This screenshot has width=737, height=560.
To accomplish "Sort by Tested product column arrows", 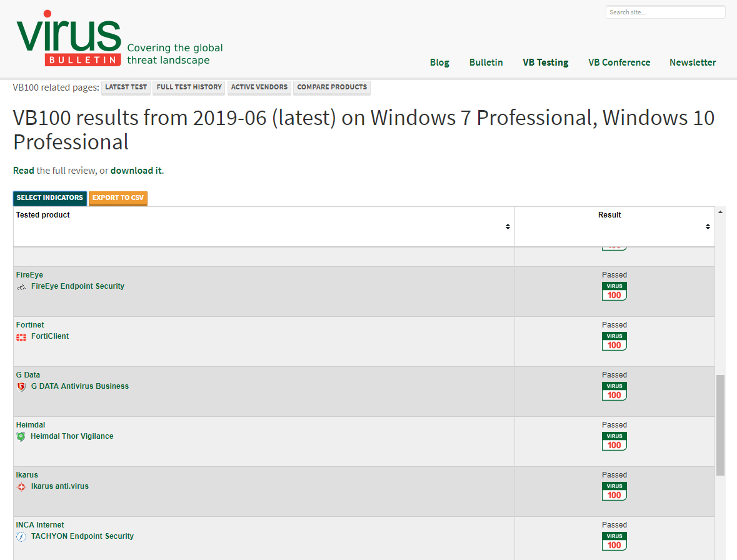I will click(508, 226).
